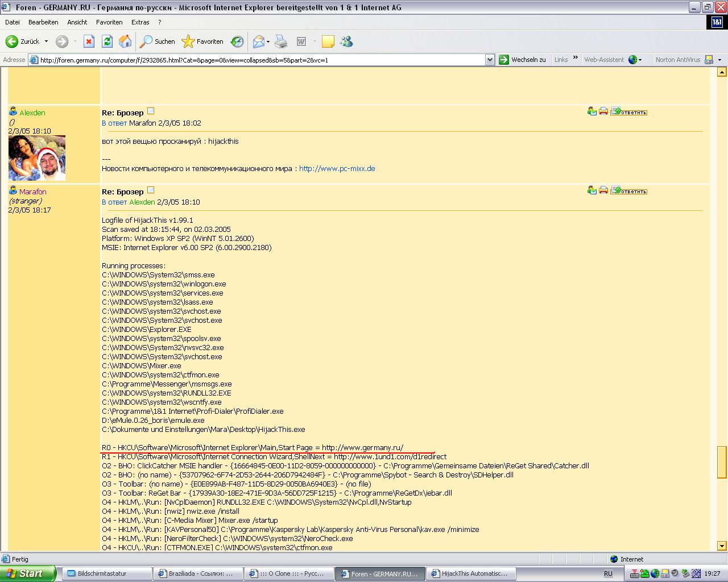Email Marafon's post to a friend icon
This screenshot has width=728, height=582.
592,190
